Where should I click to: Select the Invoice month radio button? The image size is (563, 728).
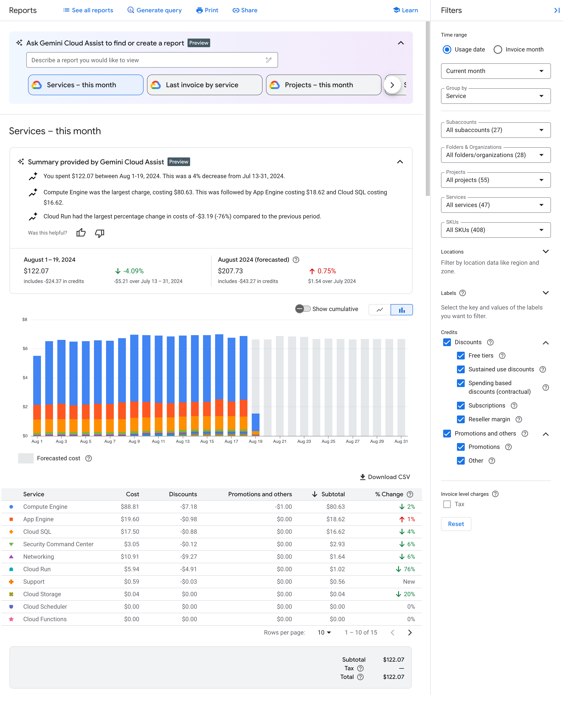[x=497, y=49]
